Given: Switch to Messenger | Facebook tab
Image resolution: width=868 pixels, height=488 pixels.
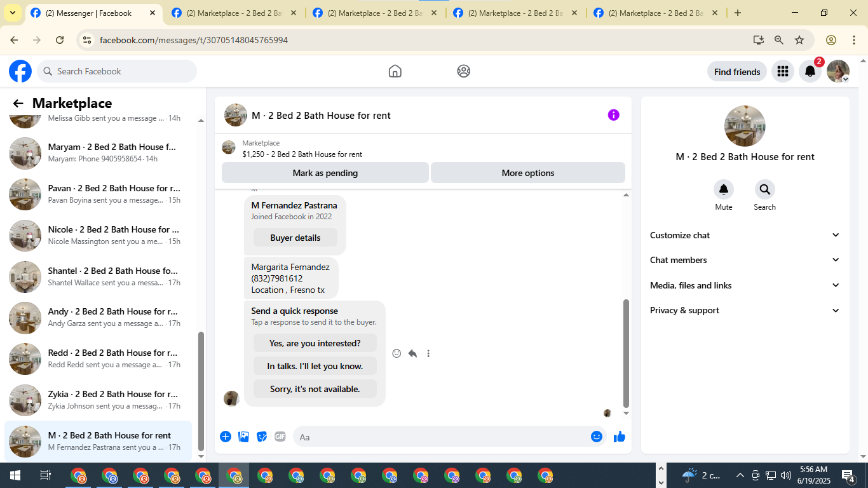Looking at the screenshot, I should pyautogui.click(x=93, y=13).
